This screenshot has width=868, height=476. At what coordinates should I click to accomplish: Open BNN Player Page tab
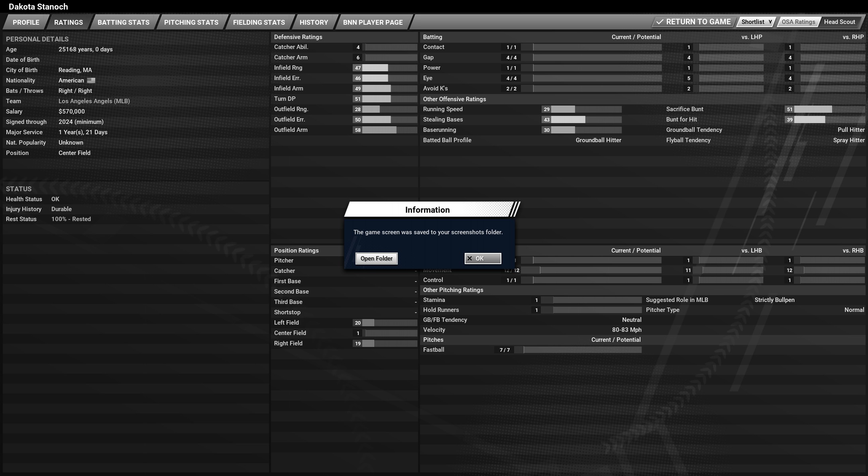(373, 22)
